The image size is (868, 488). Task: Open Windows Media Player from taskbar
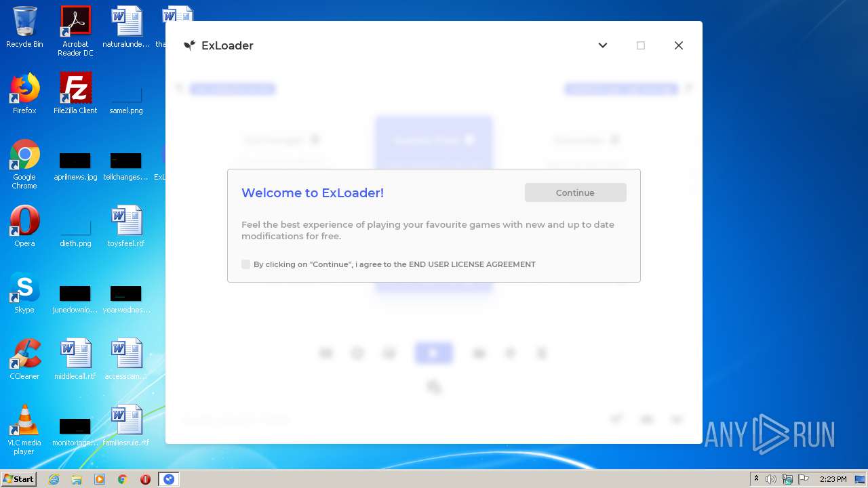point(100,479)
